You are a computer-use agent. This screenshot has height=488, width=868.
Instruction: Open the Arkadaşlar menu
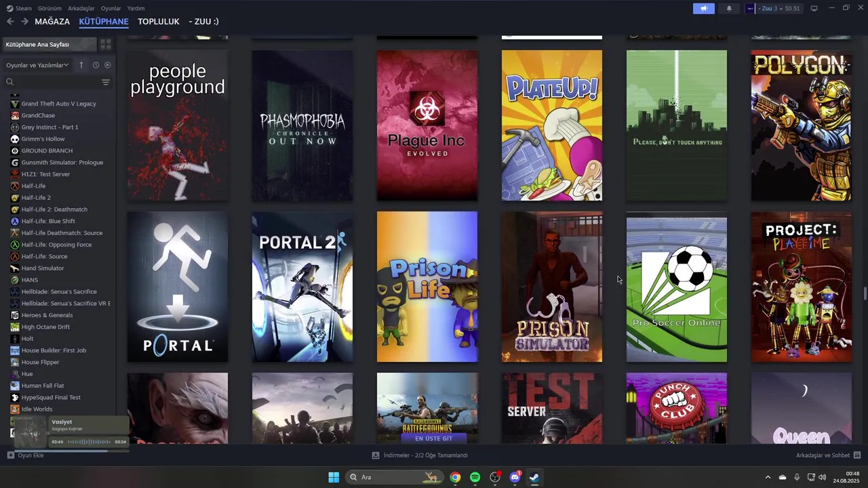81,8
